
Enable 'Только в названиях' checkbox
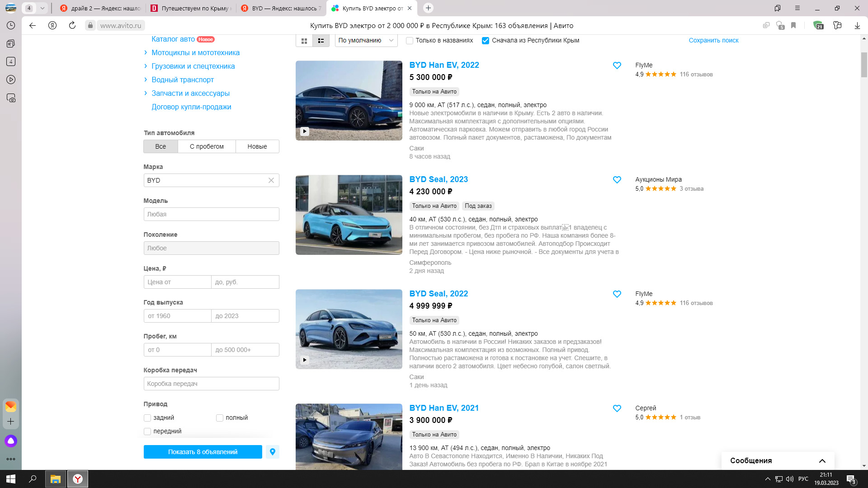[x=410, y=41]
